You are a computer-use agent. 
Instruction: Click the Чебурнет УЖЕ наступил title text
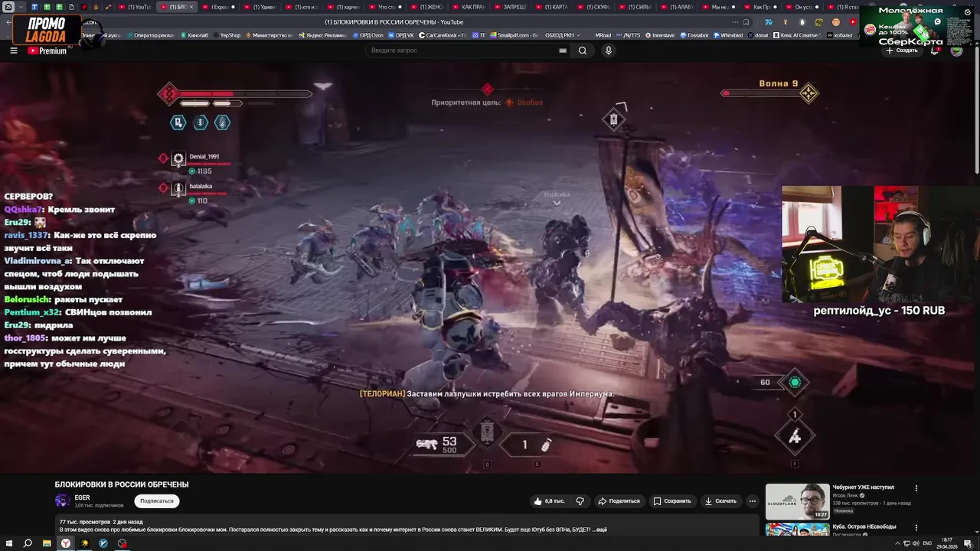[x=864, y=487]
